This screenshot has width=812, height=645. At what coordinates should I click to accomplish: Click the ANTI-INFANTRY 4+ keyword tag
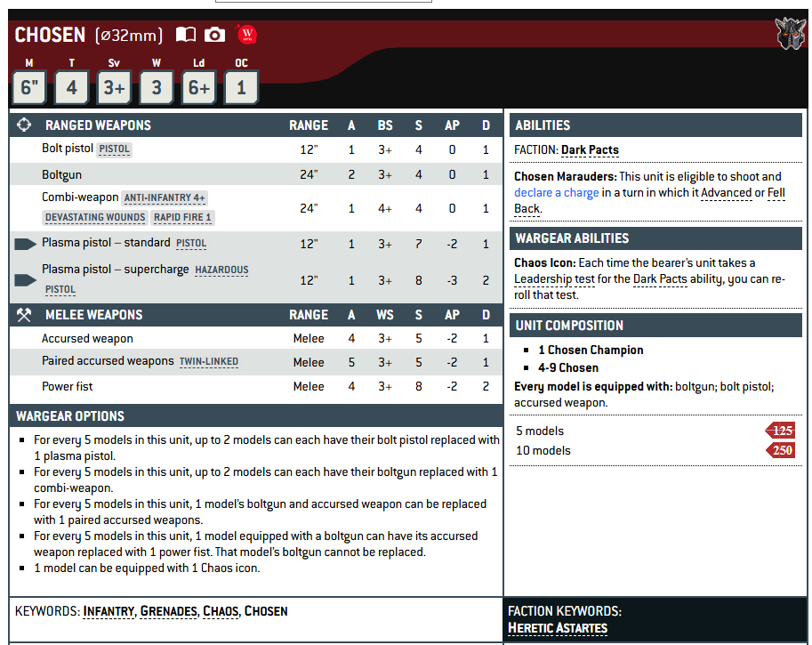tap(165, 198)
